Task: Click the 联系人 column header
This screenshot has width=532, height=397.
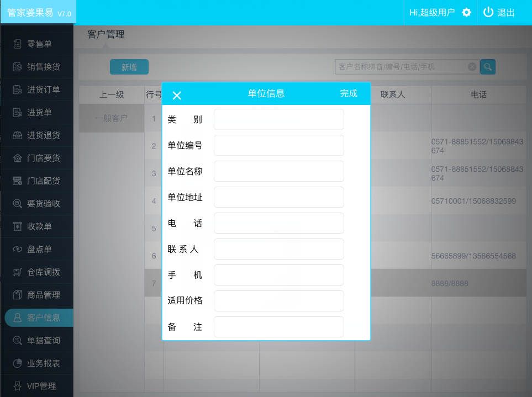Action: [x=393, y=94]
